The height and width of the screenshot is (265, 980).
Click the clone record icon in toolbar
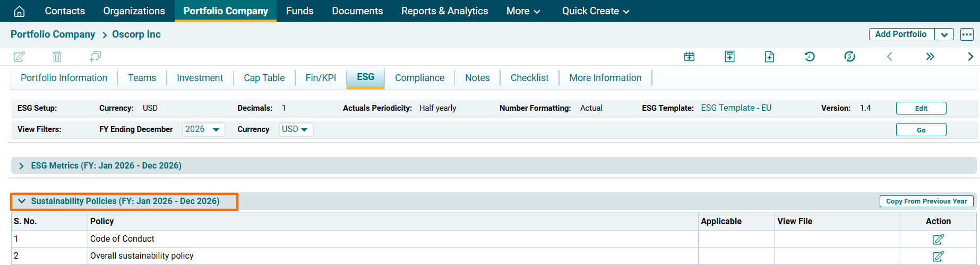tap(95, 56)
